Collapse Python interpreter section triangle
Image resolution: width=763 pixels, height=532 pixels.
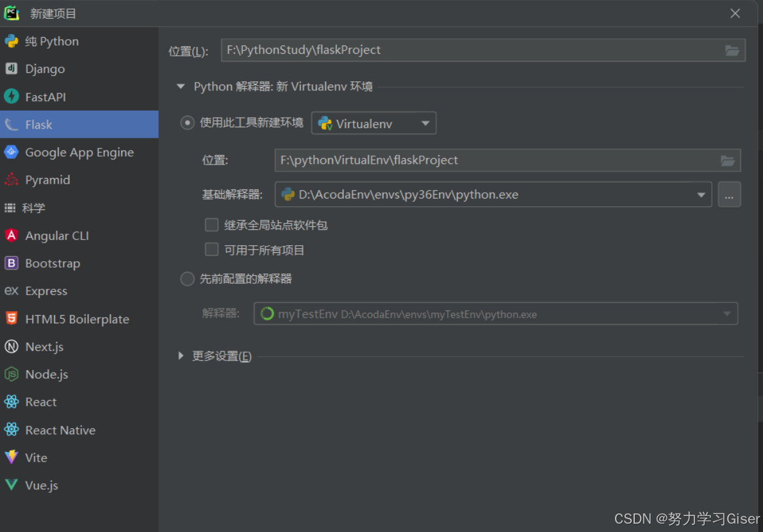181,86
